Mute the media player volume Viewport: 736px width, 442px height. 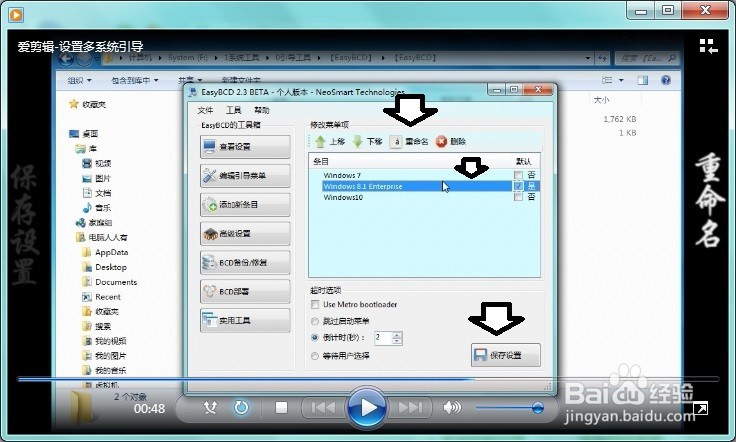452,407
